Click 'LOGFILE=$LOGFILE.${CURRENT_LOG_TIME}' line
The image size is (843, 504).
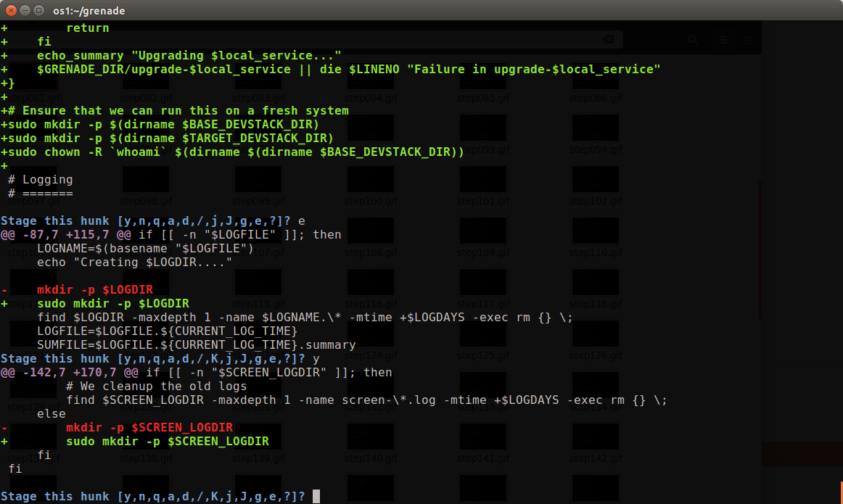167,331
